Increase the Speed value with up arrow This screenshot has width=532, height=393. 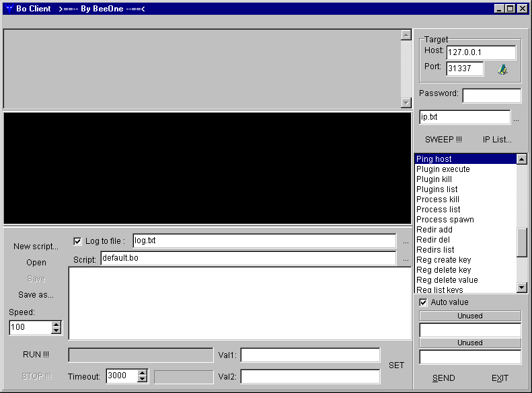(x=56, y=324)
